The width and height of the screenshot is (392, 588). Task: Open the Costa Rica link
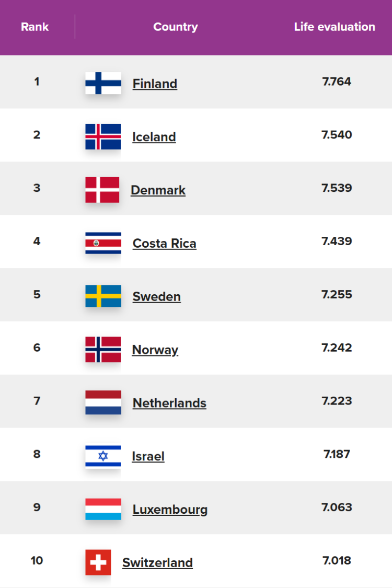coord(165,244)
